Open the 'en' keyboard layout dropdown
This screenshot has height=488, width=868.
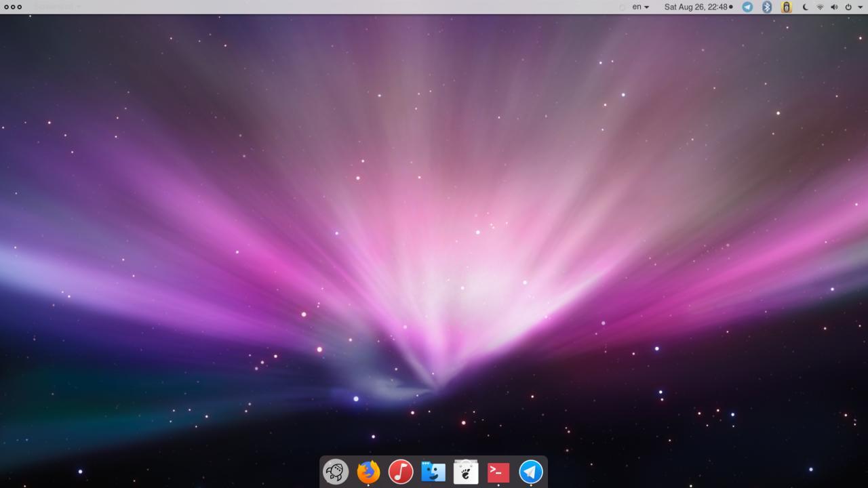point(640,7)
